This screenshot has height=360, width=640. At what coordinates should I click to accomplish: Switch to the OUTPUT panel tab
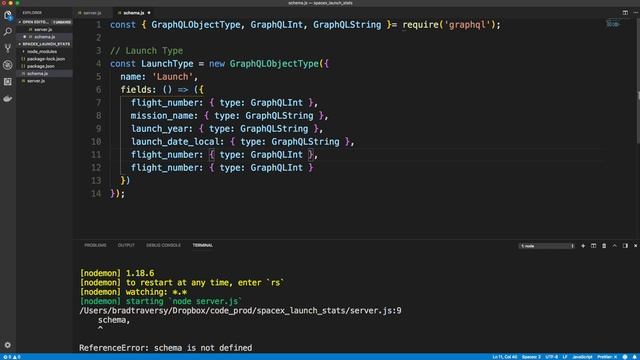point(126,245)
